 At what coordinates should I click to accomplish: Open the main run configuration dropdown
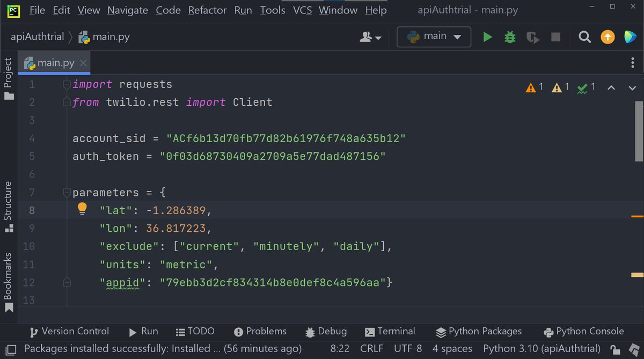point(434,36)
